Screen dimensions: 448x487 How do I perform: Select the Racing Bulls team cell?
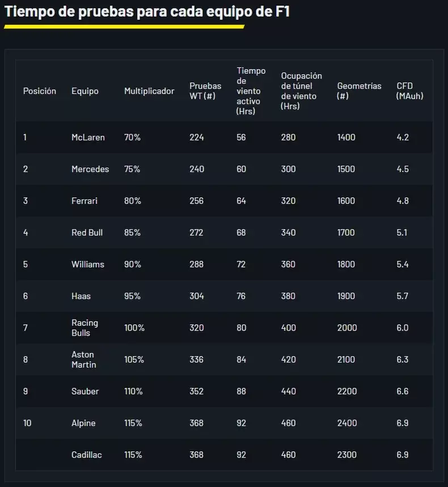pos(84,328)
